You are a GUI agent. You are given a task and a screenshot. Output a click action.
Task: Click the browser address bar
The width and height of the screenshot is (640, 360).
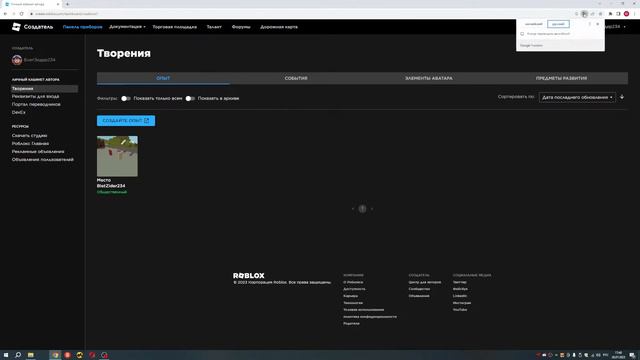(302, 14)
